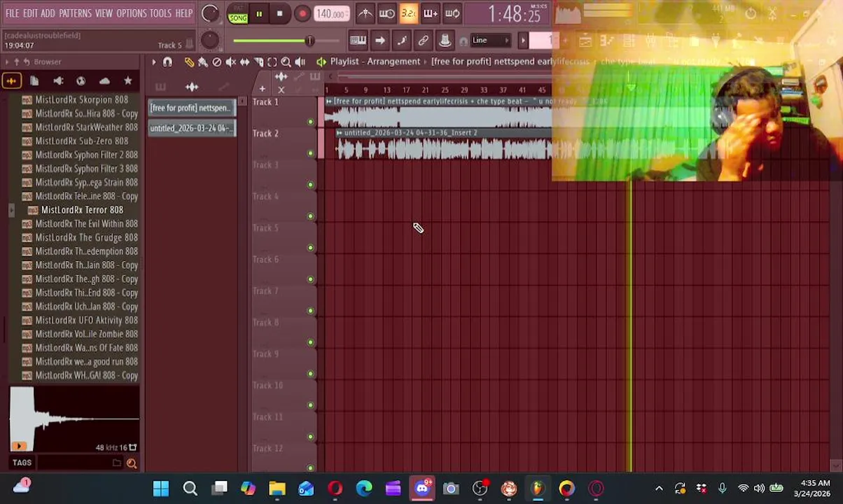Screen dimensions: 843x504
Task: Open FL Studio from the Windows taskbar
Action: tap(538, 488)
